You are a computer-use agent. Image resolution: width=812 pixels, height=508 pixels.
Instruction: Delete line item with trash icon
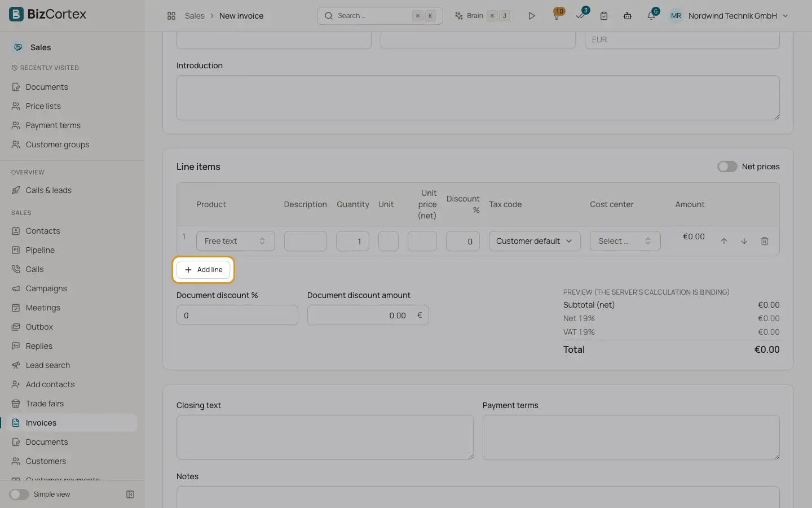[x=765, y=241]
